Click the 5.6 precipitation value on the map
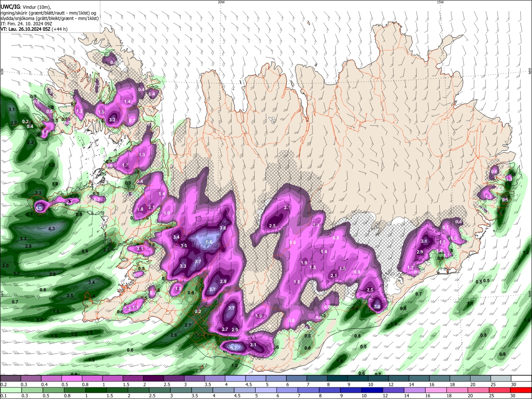This screenshot has height=399, width=532. pos(209,242)
